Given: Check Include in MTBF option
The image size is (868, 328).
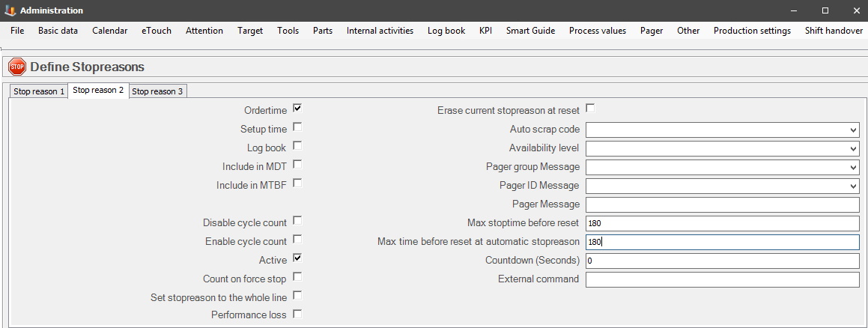Looking at the screenshot, I should click(x=297, y=183).
